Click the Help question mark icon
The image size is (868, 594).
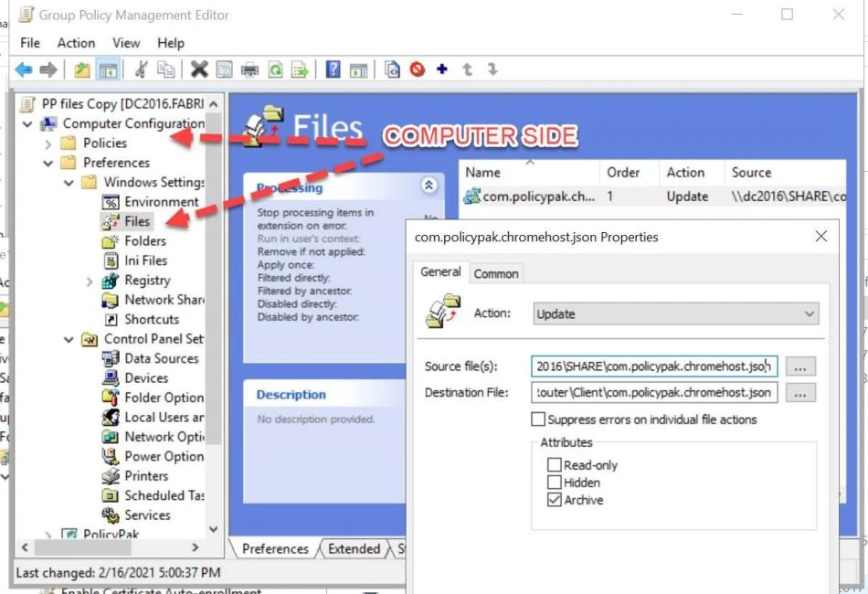click(x=333, y=69)
